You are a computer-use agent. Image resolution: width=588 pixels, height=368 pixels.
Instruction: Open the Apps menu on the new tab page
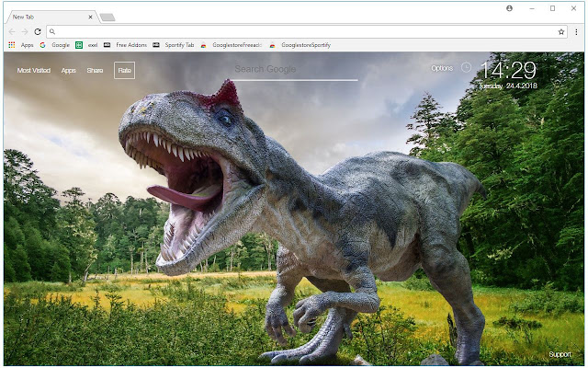[69, 70]
